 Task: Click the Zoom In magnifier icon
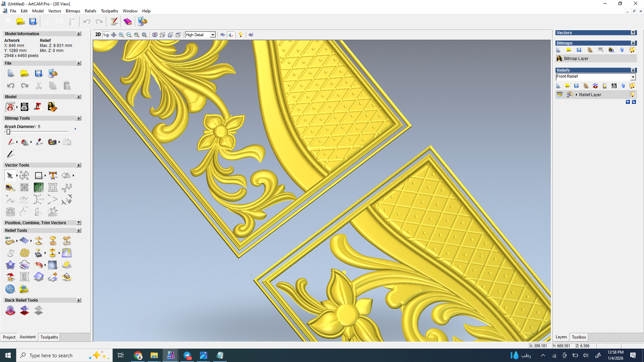coord(121,35)
